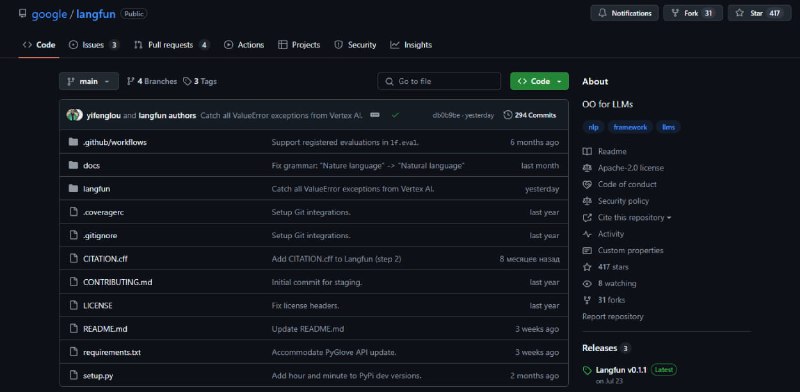Open the Projects tab
The image size is (800, 392).
299,45
